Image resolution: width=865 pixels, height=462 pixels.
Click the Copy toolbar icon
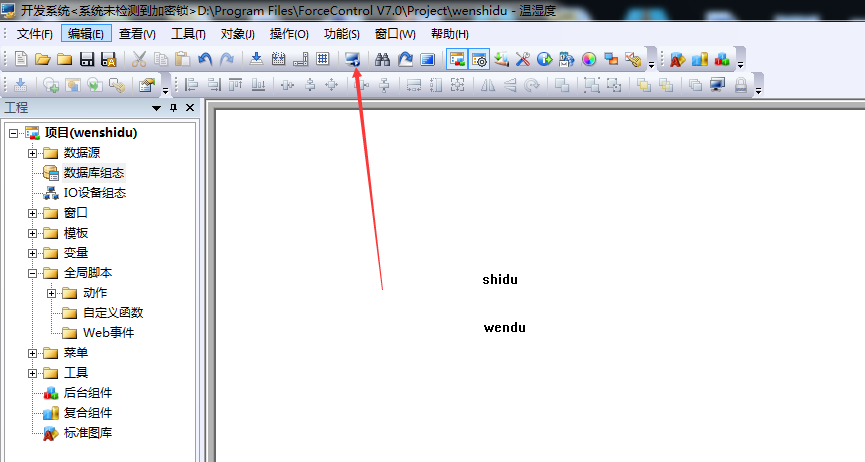(x=161, y=59)
